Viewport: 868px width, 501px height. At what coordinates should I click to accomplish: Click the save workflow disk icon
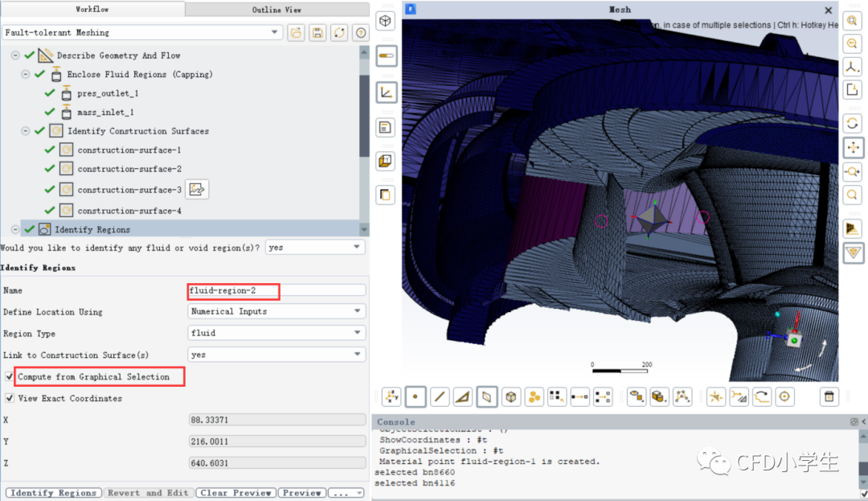tap(317, 33)
